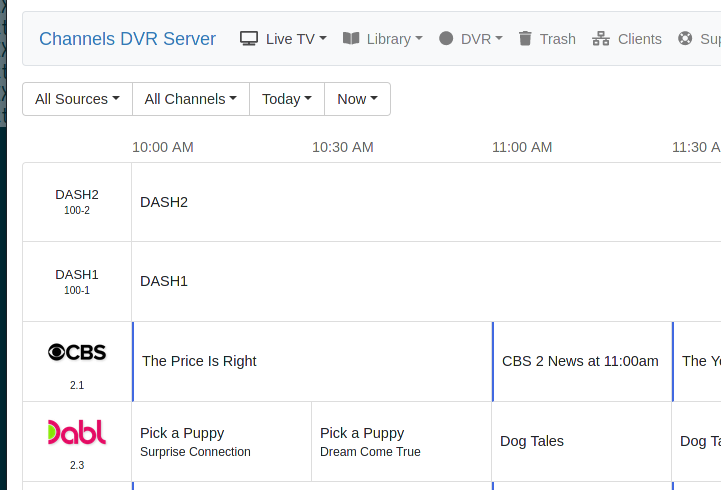
Task: Click the DVR record circle icon
Action: tap(446, 39)
